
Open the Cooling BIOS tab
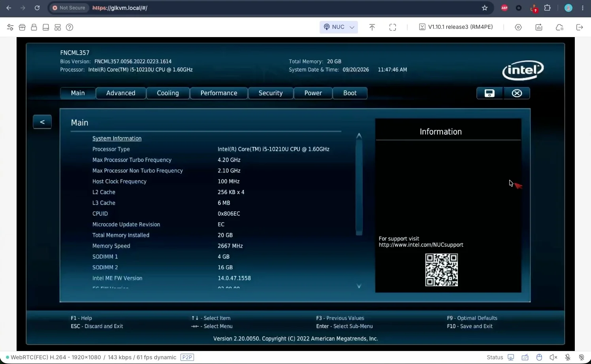(x=168, y=93)
